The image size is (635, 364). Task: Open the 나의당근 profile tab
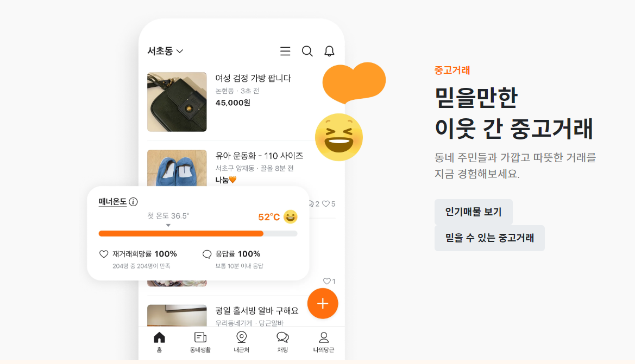324,342
